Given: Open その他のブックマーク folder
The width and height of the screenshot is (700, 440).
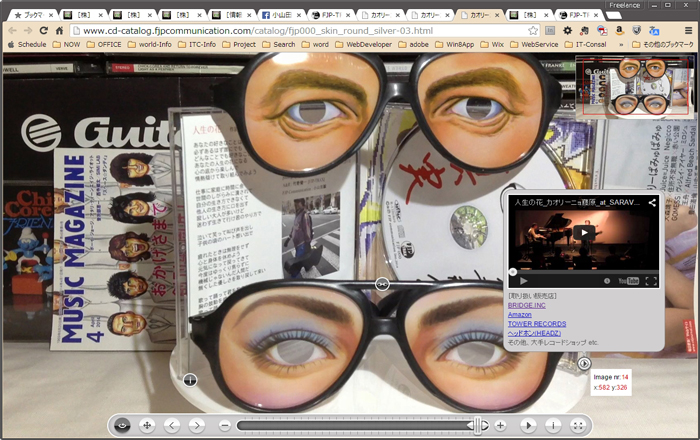Looking at the screenshot, I should point(663,45).
